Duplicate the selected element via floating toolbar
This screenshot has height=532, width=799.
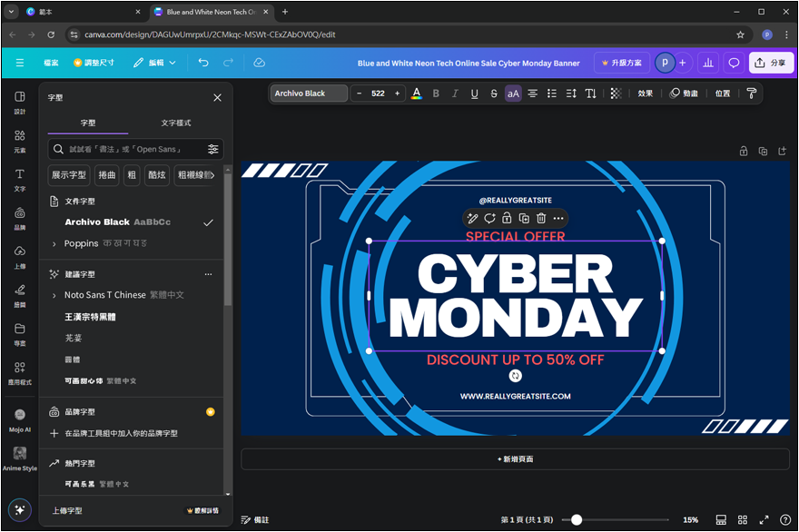coord(524,218)
